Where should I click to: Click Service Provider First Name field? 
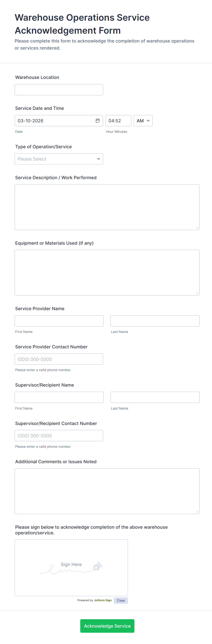click(59, 321)
